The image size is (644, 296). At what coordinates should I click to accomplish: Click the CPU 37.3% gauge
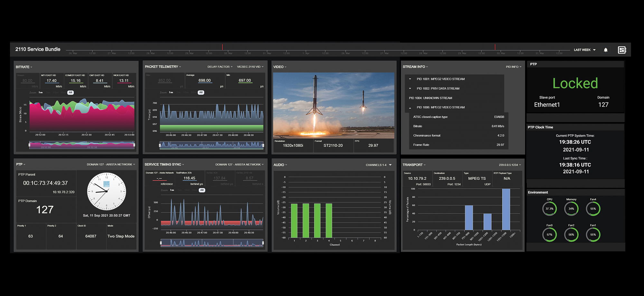pos(549,209)
